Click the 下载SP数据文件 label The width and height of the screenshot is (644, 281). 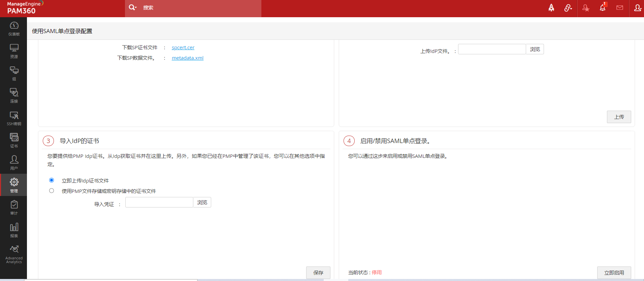(x=136, y=58)
